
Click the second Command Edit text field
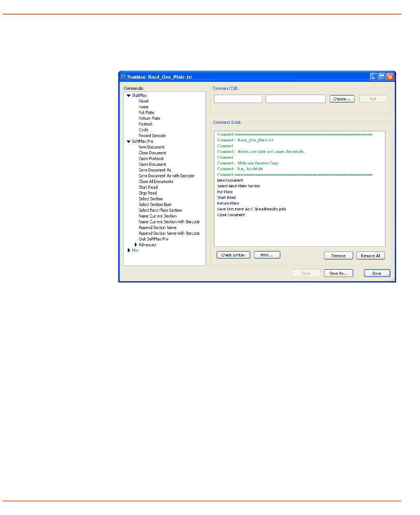[295, 99]
